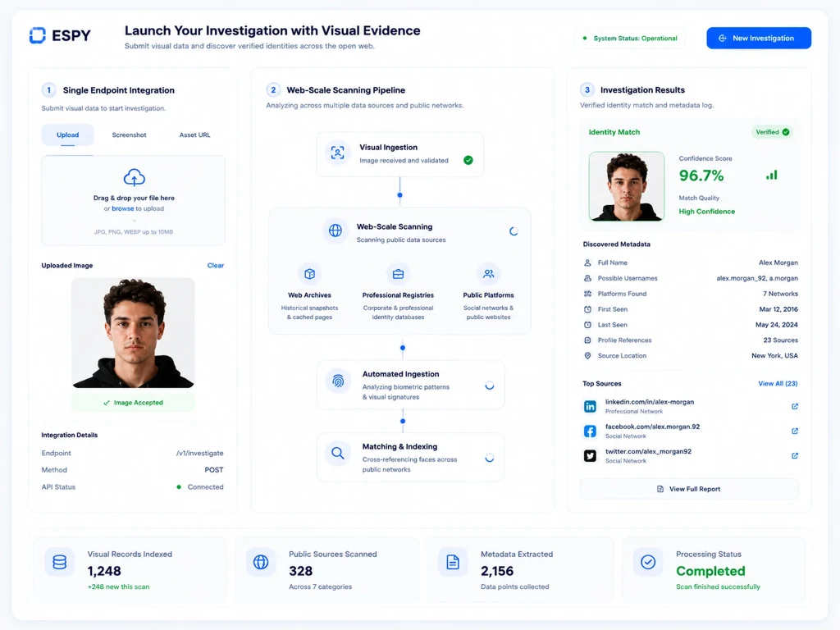Click the Verified badge
Viewport: 840px width, 630px height.
pos(772,132)
